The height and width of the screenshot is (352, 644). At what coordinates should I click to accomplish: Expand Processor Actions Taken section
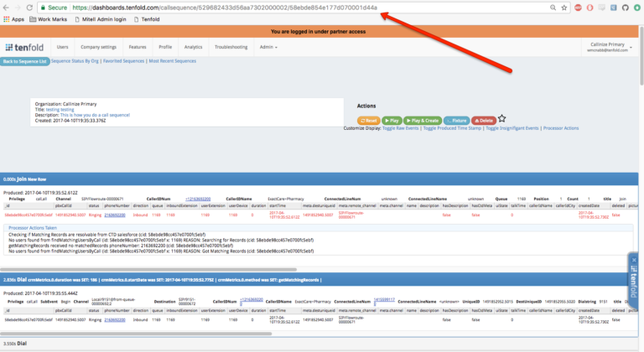coord(33,228)
